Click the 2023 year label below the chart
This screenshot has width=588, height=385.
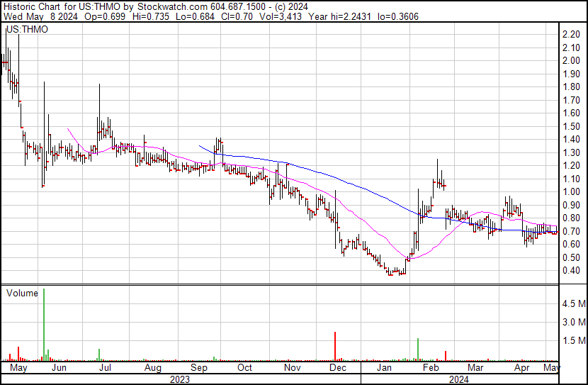pos(180,379)
